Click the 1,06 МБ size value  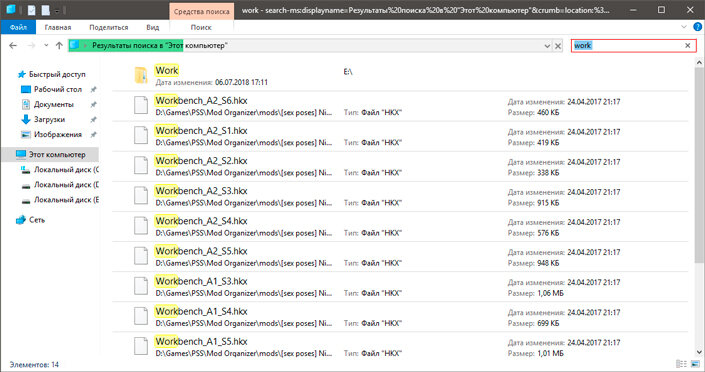pos(550,293)
